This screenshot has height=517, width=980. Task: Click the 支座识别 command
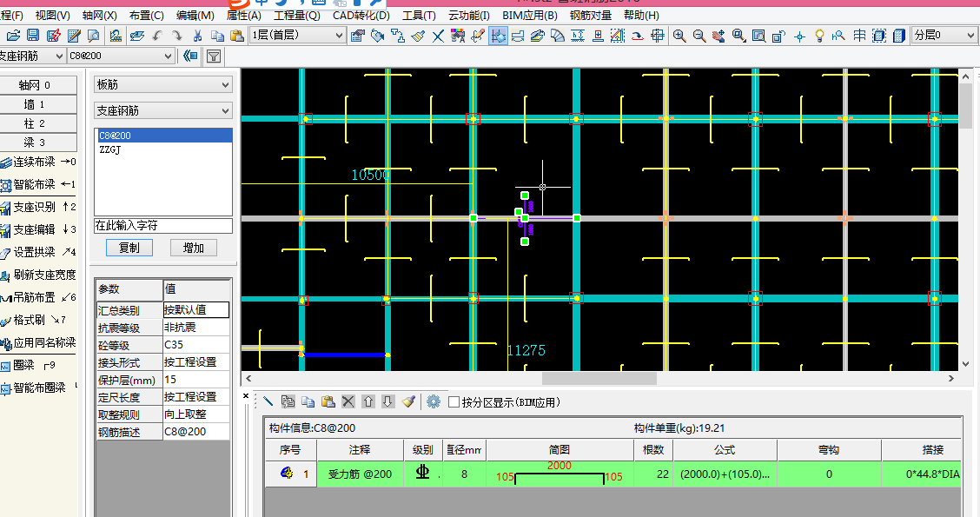[38, 207]
